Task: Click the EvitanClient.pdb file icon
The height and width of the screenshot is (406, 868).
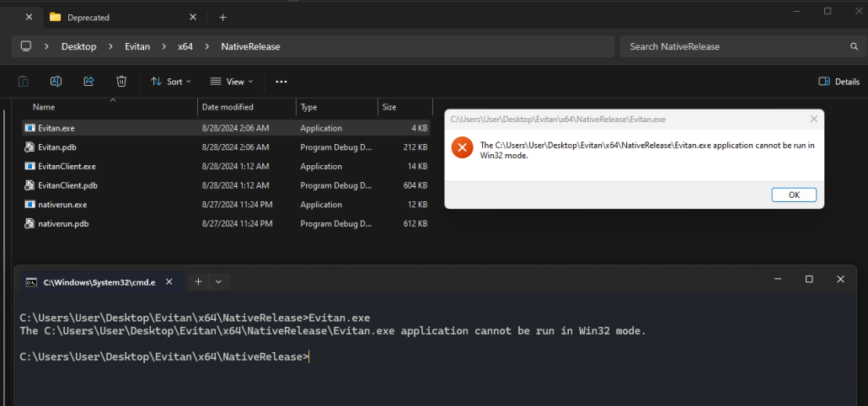Action: tap(29, 185)
